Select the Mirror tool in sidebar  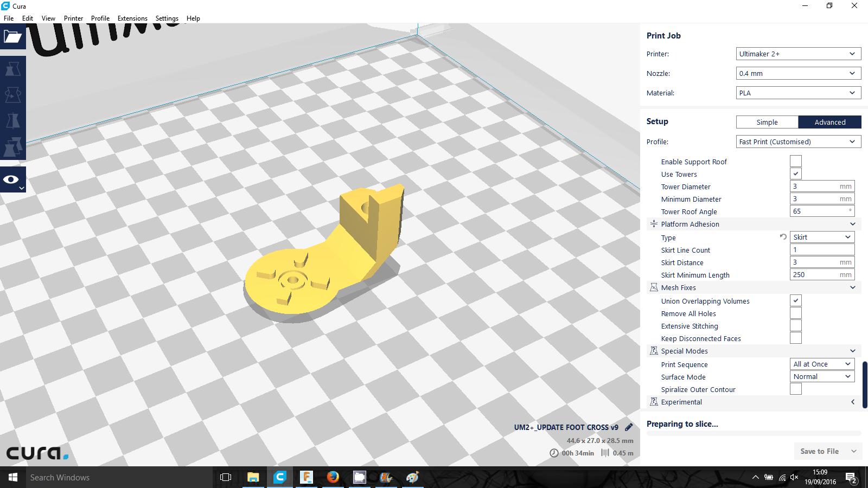click(x=12, y=120)
